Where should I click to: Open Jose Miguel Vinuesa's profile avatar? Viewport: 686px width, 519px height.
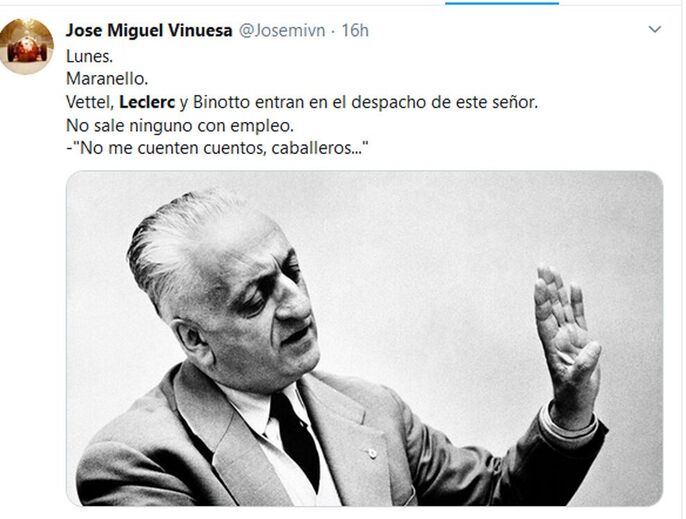27,46
